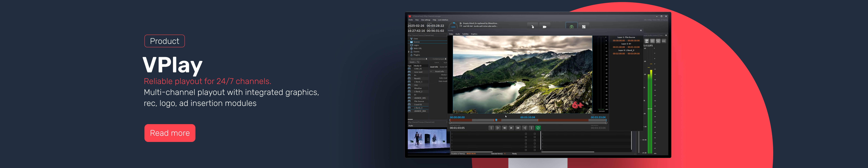The height and width of the screenshot is (168, 868).
Task: Collapse the Asset info section
Action: [x=431, y=72]
